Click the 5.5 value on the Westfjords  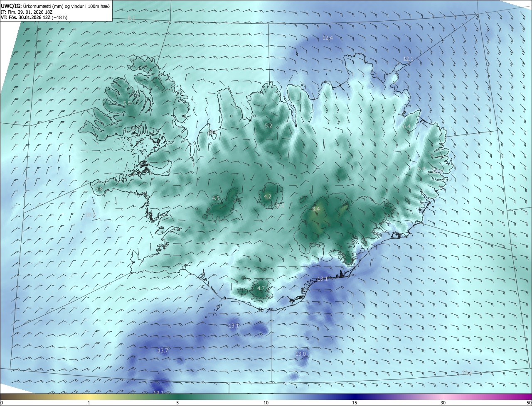click(x=127, y=103)
